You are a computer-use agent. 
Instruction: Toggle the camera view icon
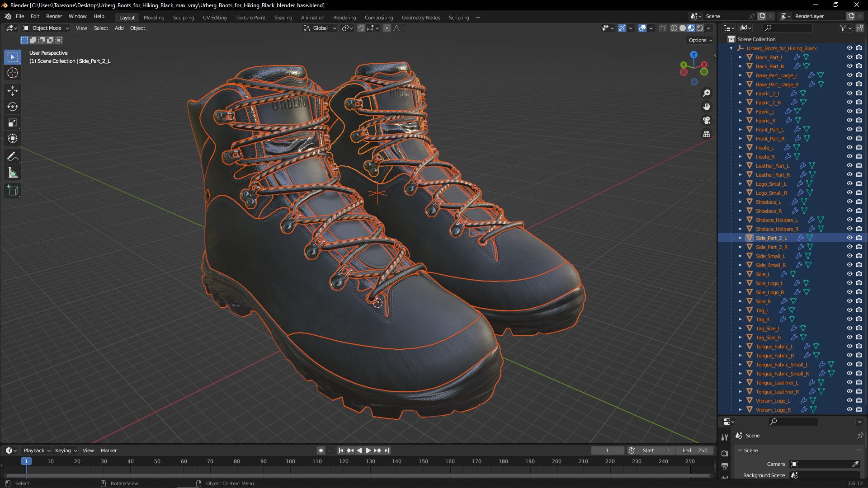coord(707,120)
